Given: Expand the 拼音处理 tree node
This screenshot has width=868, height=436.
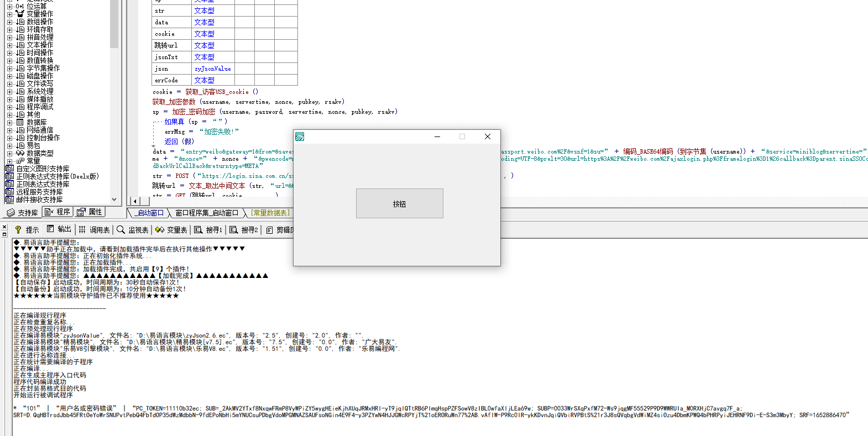Looking at the screenshot, I should point(9,37).
